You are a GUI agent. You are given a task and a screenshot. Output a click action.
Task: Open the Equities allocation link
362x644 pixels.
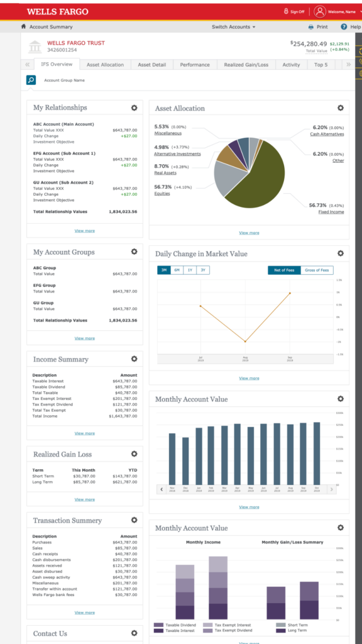(x=162, y=194)
